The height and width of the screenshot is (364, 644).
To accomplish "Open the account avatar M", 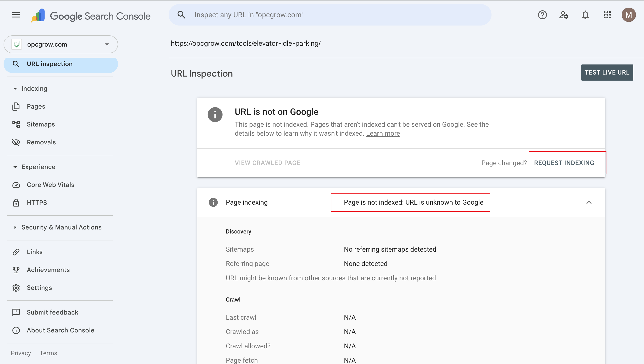I will point(629,15).
